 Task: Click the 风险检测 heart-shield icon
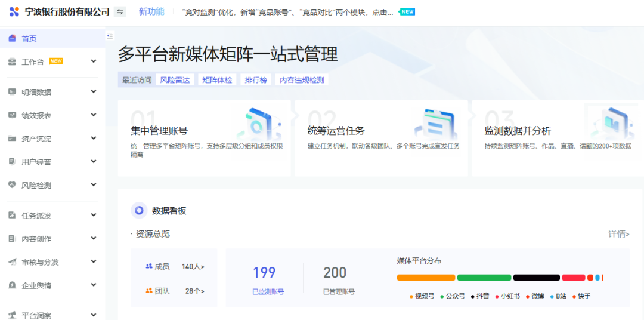[x=12, y=184]
